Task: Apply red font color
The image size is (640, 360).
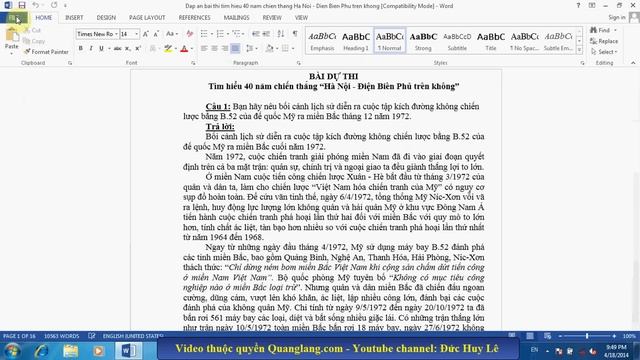Action: 184,49
